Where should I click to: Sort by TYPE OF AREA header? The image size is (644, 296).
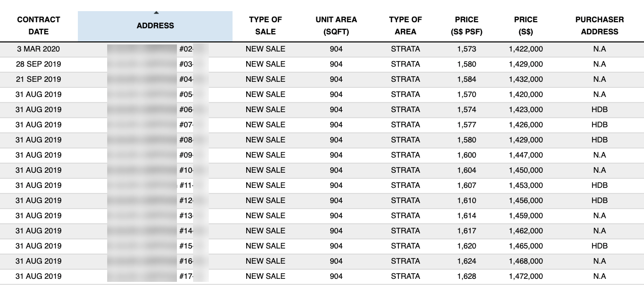405,26
